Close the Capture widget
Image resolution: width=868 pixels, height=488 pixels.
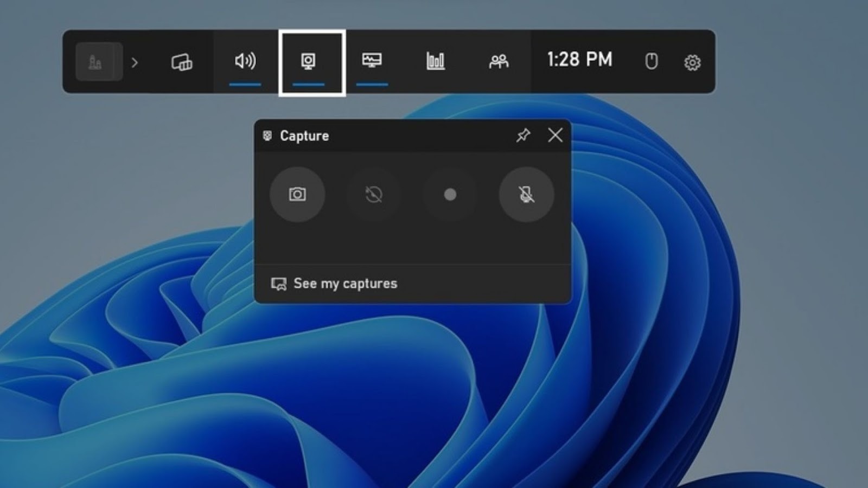(x=555, y=135)
